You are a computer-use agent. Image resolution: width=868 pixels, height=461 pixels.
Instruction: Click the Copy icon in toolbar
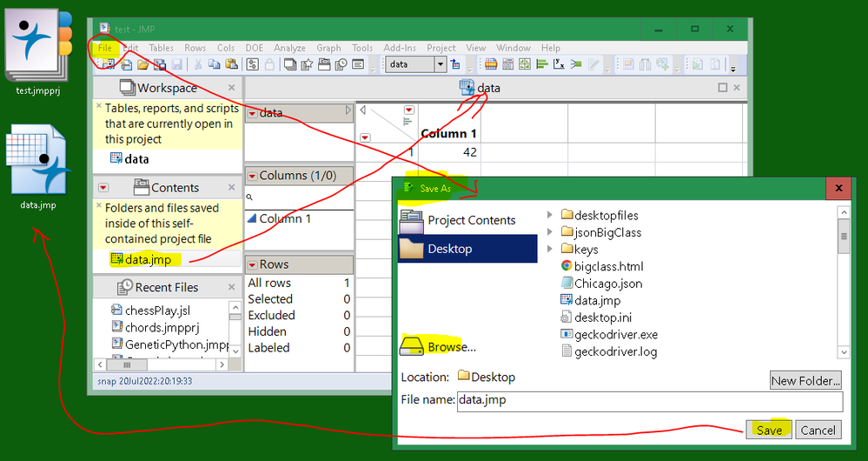click(215, 65)
